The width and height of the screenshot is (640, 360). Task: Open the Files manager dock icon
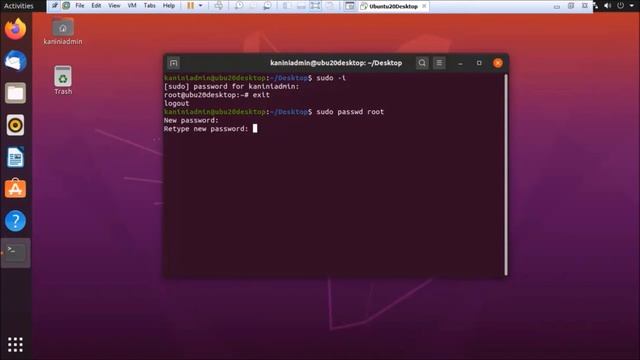(x=16, y=93)
